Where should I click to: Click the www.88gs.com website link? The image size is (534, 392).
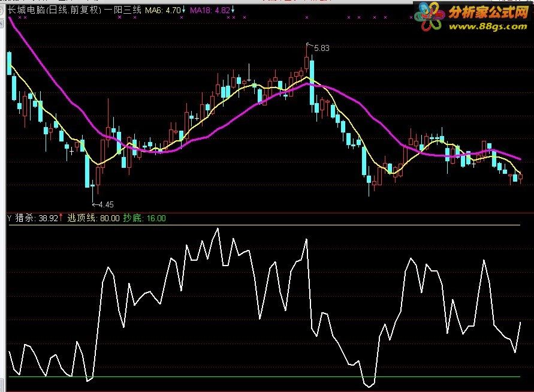[488, 26]
